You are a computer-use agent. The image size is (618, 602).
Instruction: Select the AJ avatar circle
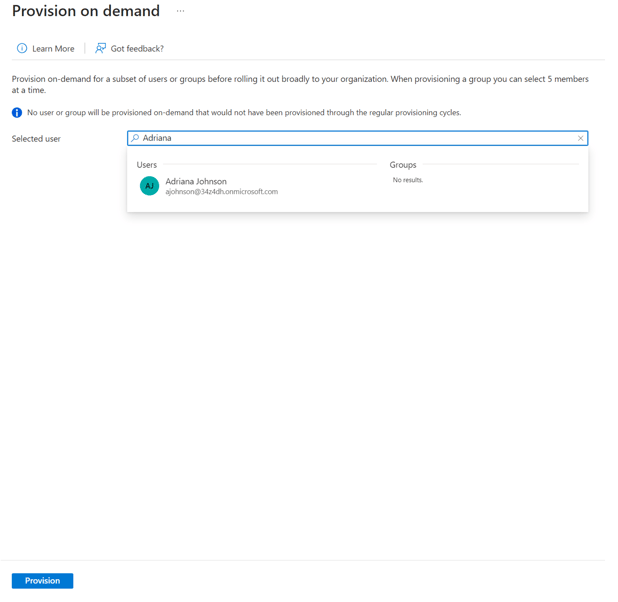[x=149, y=186]
